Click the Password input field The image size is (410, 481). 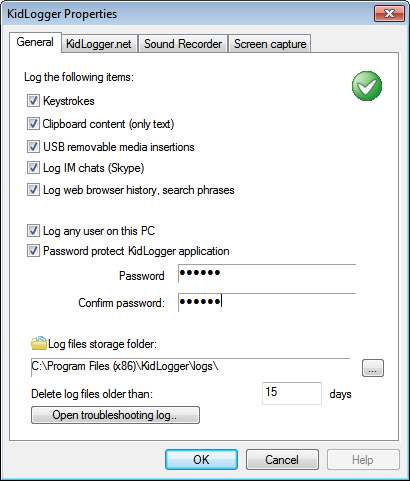[x=267, y=273]
